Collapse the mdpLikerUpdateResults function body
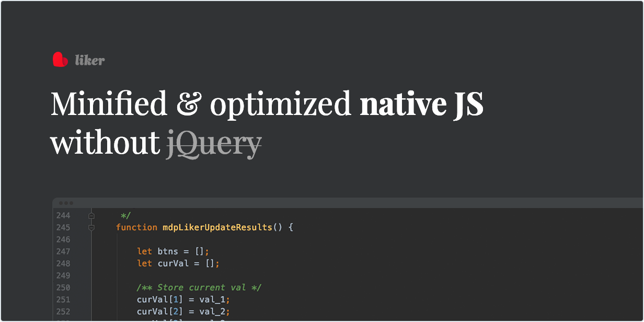 click(91, 227)
